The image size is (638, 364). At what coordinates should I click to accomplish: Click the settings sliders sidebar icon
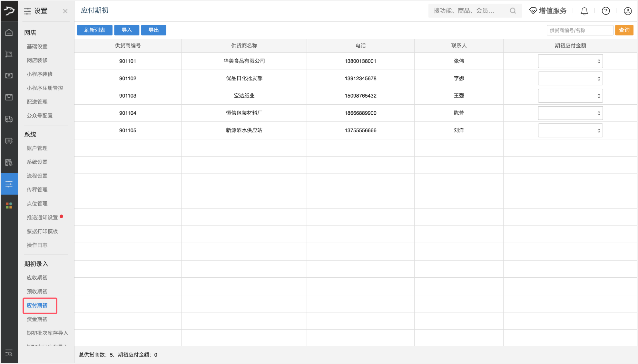(9, 184)
